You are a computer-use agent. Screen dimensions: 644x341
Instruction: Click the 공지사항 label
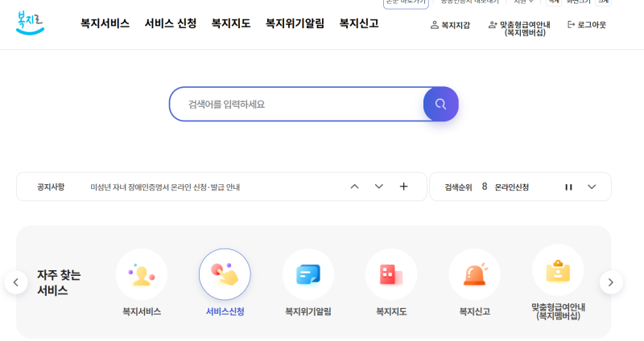coord(51,187)
